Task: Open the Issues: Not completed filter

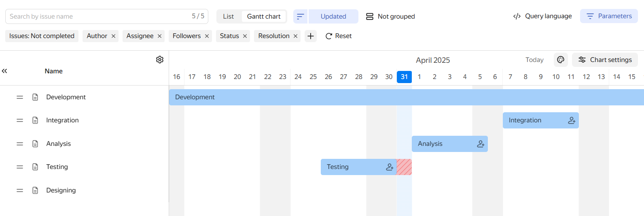Action: (42, 36)
